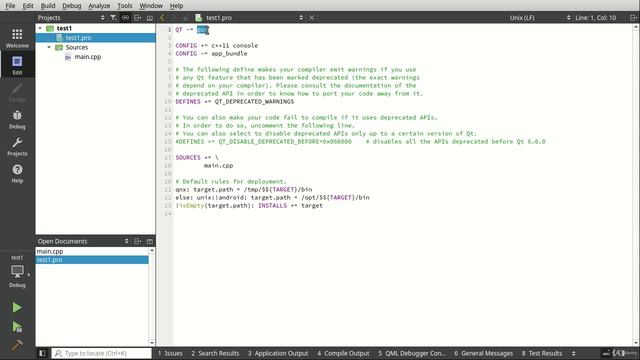Run the project with green arrow
Screen dimensions: 640x360
click(x=17, y=307)
